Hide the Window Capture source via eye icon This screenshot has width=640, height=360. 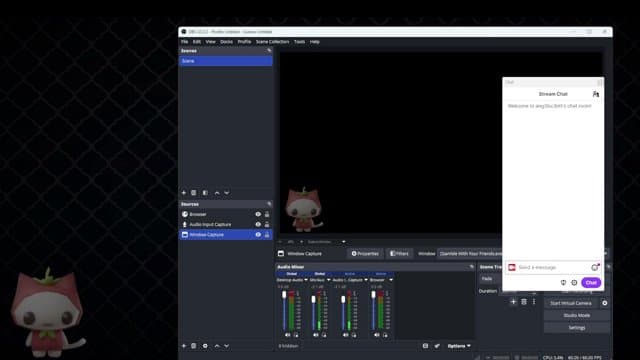258,235
